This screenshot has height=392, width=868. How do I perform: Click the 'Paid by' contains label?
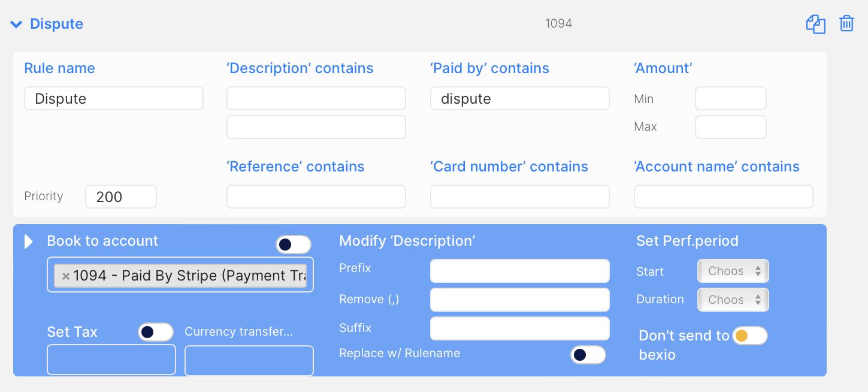[490, 68]
